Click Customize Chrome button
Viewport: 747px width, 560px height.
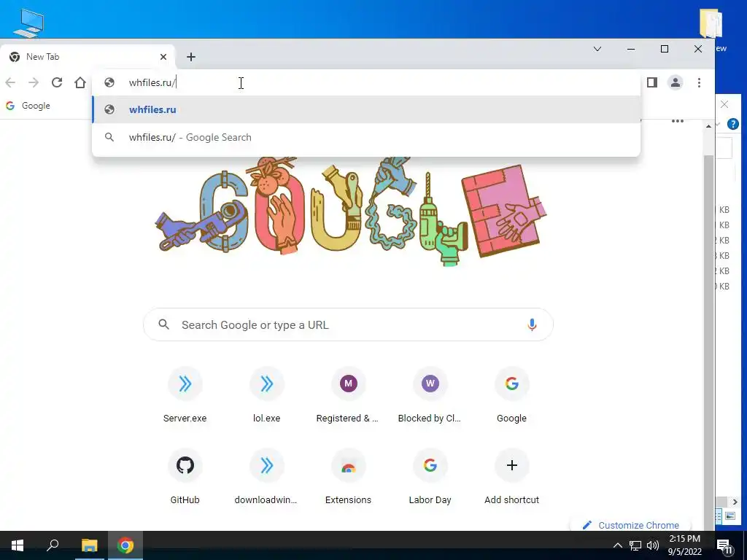pyautogui.click(x=631, y=525)
